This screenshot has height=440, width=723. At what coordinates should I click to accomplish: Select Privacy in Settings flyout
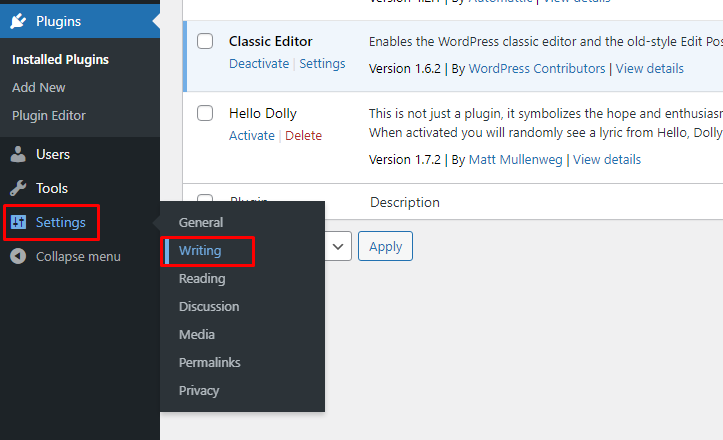point(199,391)
